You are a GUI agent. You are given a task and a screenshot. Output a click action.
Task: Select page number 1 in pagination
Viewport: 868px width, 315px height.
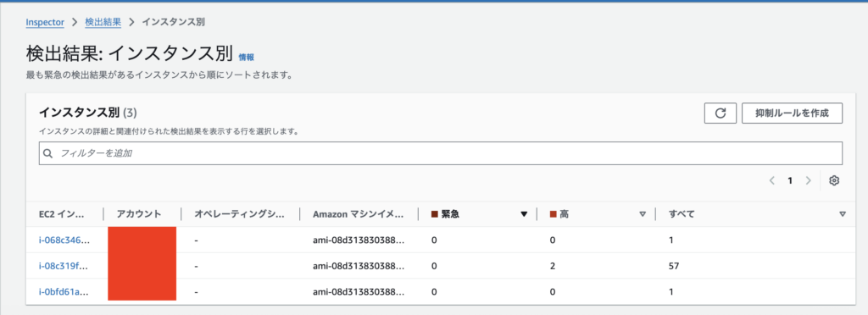(791, 180)
